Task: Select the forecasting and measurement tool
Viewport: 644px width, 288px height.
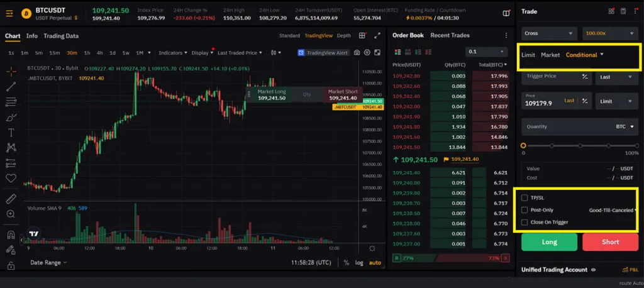Action: coord(11,163)
